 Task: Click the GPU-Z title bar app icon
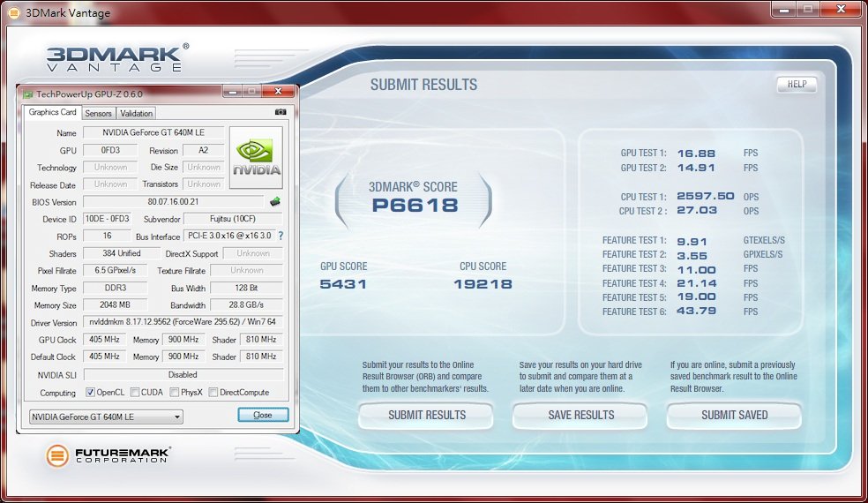tap(28, 93)
